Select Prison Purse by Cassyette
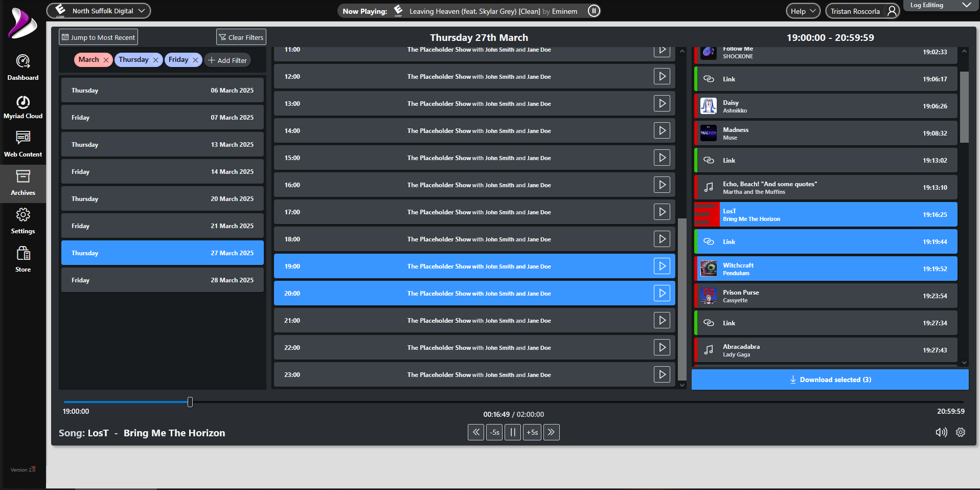The height and width of the screenshot is (490, 980). [x=826, y=296]
